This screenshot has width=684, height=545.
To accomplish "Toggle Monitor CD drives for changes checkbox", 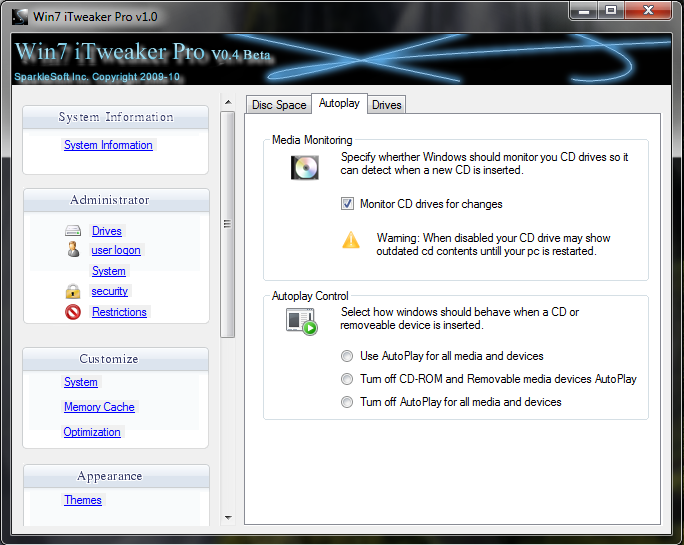I will (347, 204).
